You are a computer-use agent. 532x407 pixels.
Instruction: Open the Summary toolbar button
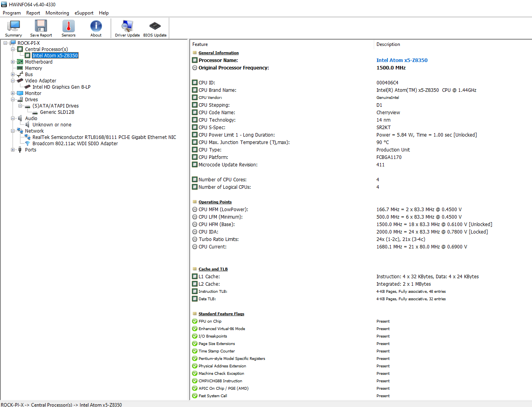14,28
